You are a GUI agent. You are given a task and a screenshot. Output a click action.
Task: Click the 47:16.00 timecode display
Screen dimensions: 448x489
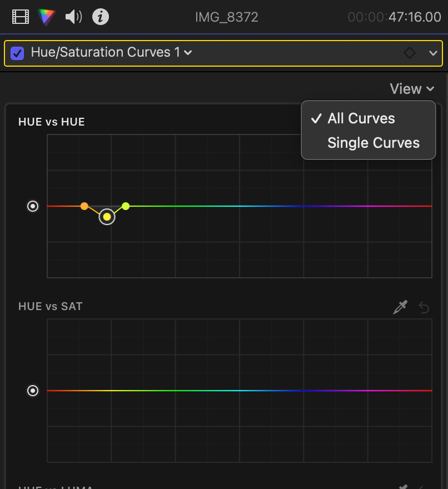point(414,17)
